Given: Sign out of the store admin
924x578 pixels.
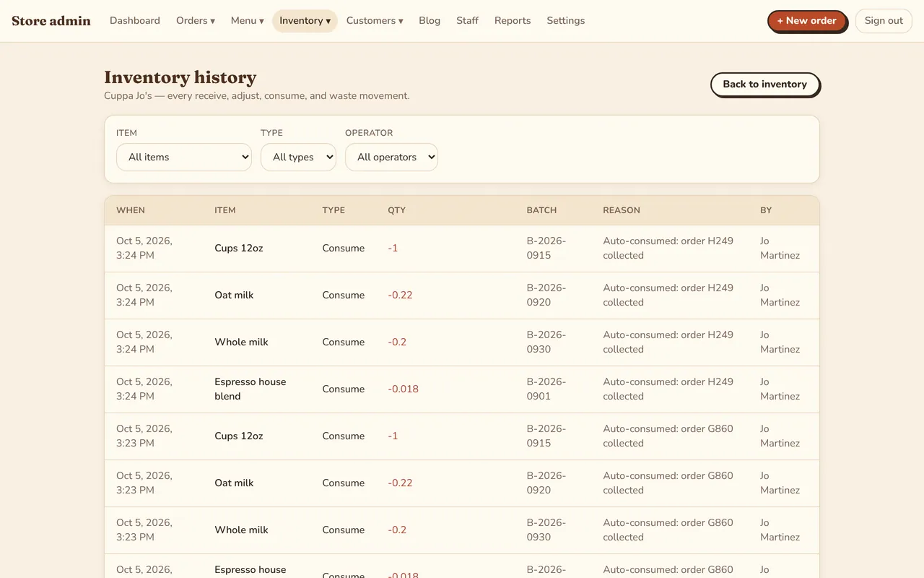Looking at the screenshot, I should click(884, 21).
